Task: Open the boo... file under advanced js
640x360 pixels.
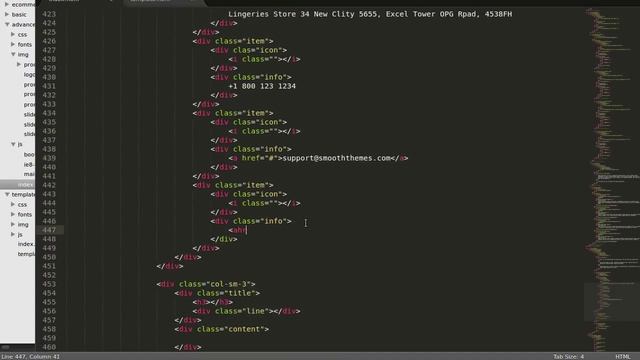Action: [x=29, y=155]
